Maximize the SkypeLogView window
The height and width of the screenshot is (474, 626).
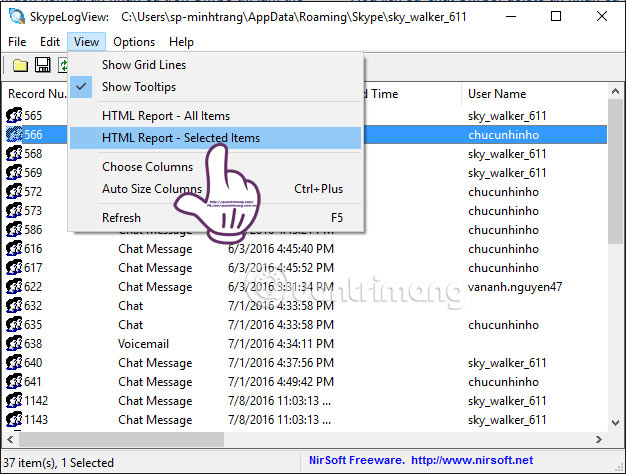click(556, 16)
